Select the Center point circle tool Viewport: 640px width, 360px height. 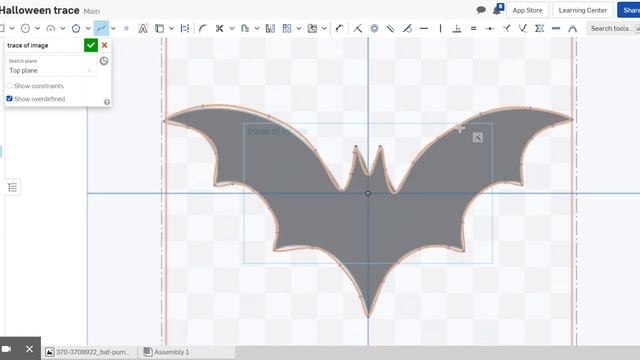(x=25, y=28)
